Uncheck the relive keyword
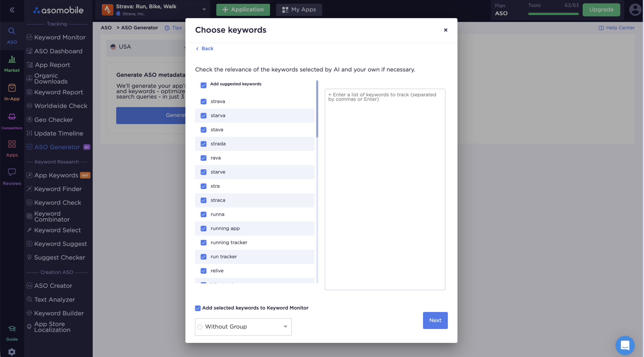The image size is (644, 357). pyautogui.click(x=204, y=270)
